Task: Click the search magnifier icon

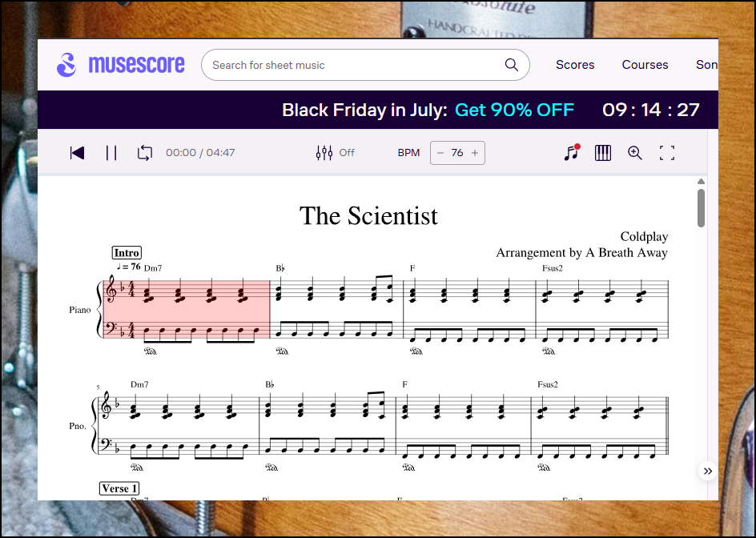Action: tap(512, 65)
